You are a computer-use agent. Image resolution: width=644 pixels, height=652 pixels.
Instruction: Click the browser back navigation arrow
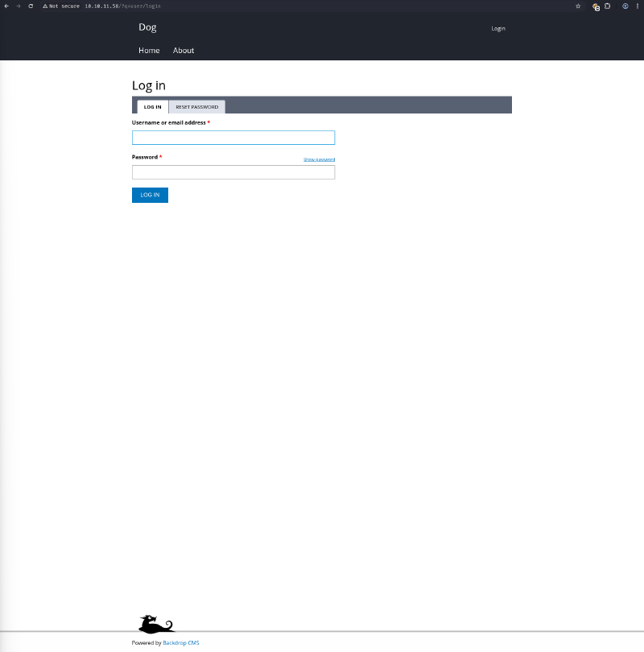point(8,6)
